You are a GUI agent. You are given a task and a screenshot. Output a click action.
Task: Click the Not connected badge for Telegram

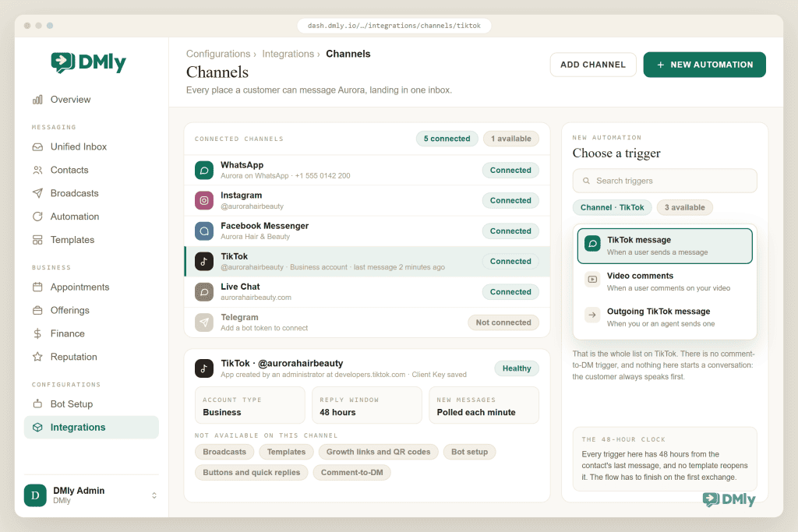coord(503,322)
